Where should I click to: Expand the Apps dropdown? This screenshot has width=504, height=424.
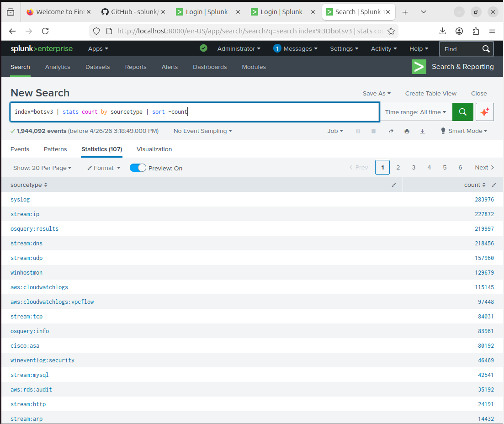(x=98, y=48)
